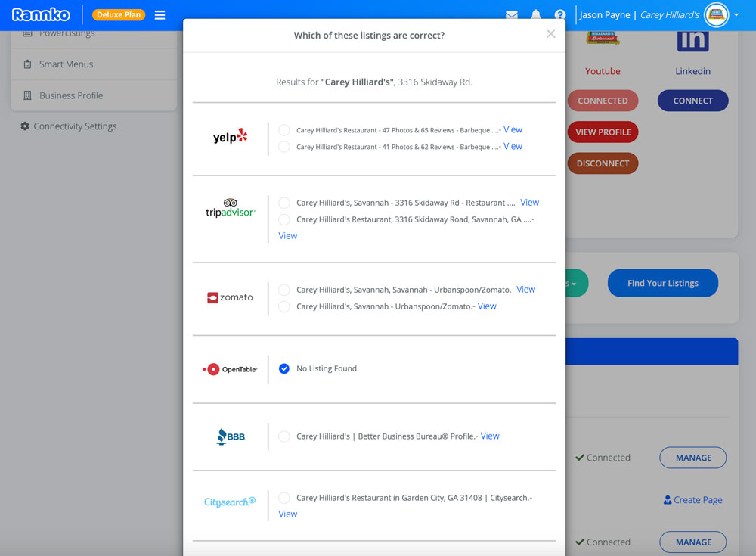Click the YouTube CONNECTED button

click(x=603, y=101)
